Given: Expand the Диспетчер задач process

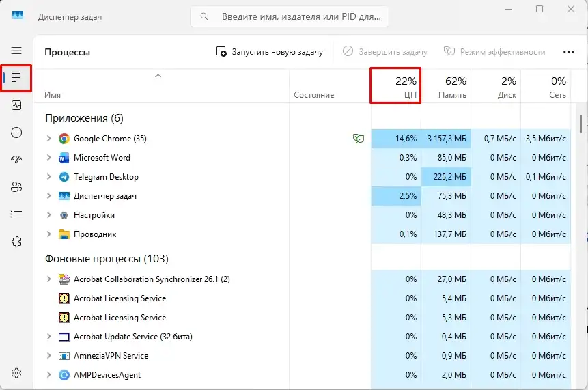Looking at the screenshot, I should click(x=48, y=196).
